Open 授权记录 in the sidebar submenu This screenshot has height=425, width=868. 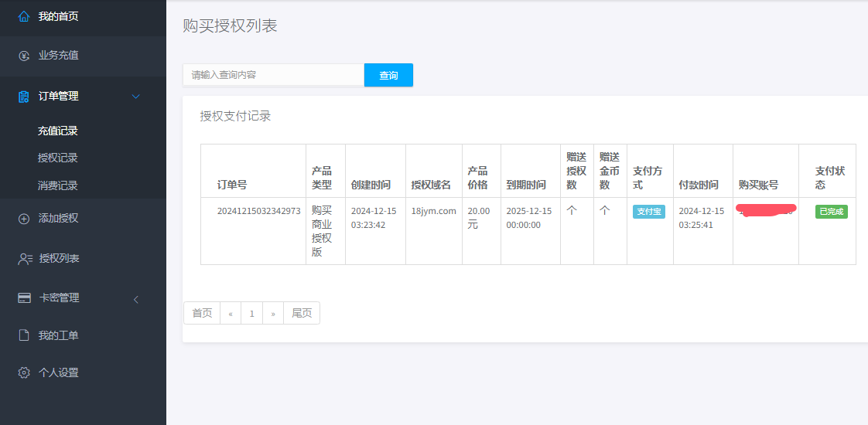pyautogui.click(x=58, y=158)
